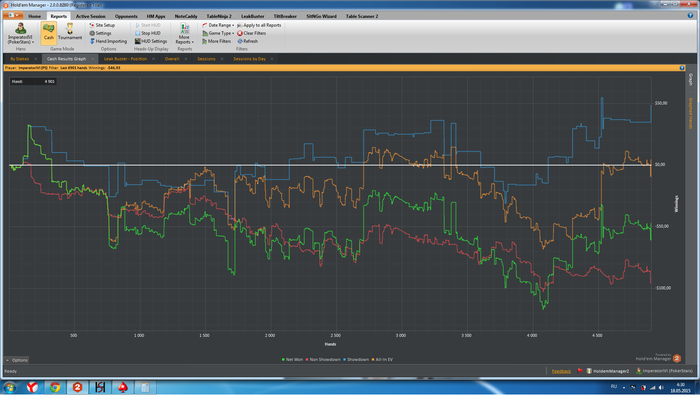
Task: Close the Cash Results Graph tab
Action: [93, 59]
